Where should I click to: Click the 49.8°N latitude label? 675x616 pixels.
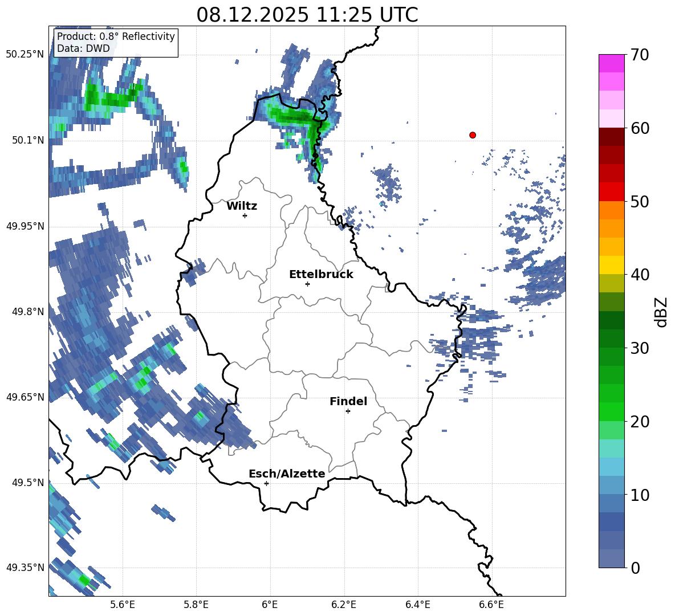(28, 312)
